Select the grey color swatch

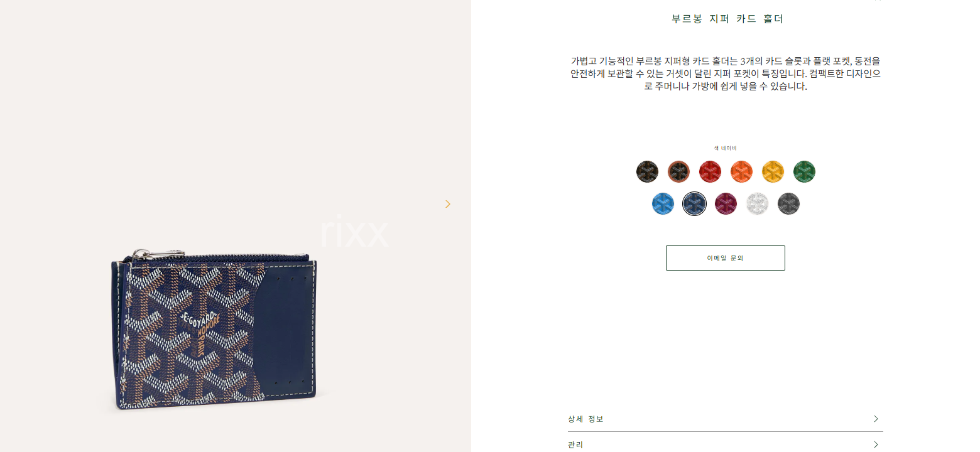pyautogui.click(x=788, y=203)
